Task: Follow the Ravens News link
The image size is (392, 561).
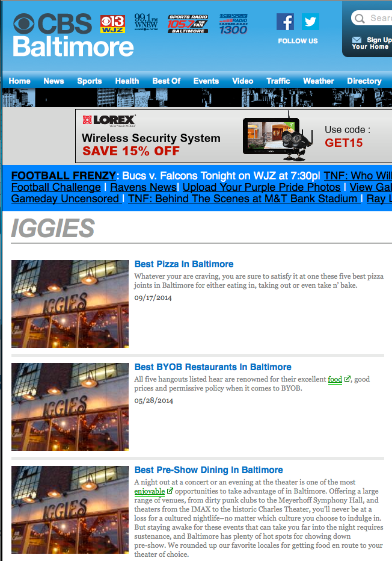Action: click(x=143, y=187)
